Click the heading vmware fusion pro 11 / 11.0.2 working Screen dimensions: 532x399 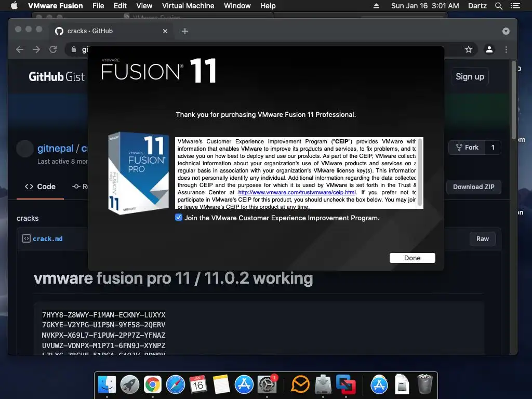coord(173,278)
